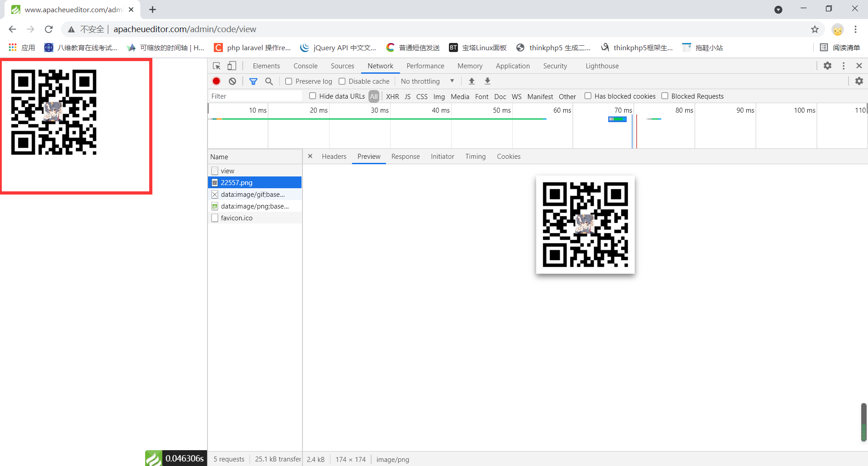Open the php laravel bookmark
The height and width of the screenshot is (466, 868).
click(x=252, y=48)
